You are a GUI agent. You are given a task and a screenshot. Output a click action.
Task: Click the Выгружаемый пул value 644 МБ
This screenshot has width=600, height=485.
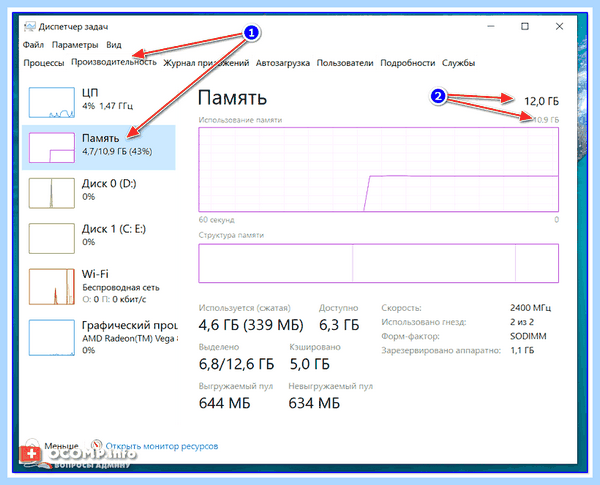coord(224,403)
